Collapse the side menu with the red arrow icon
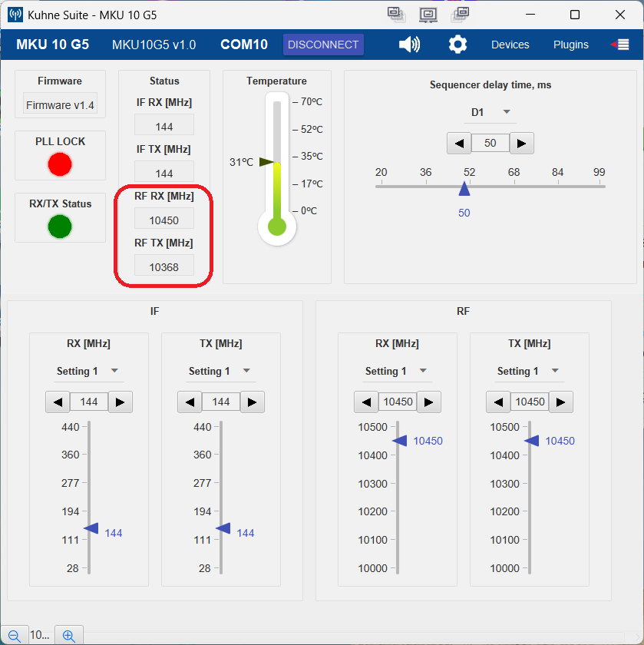 coord(619,45)
